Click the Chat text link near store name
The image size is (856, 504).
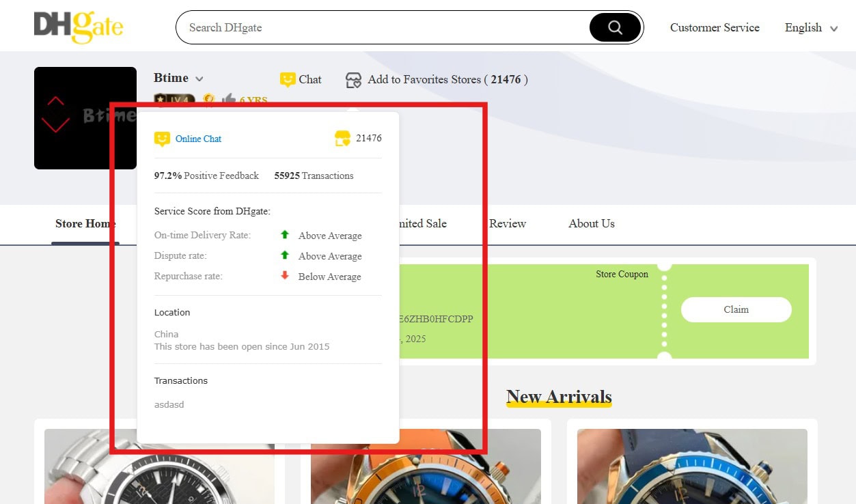click(310, 80)
